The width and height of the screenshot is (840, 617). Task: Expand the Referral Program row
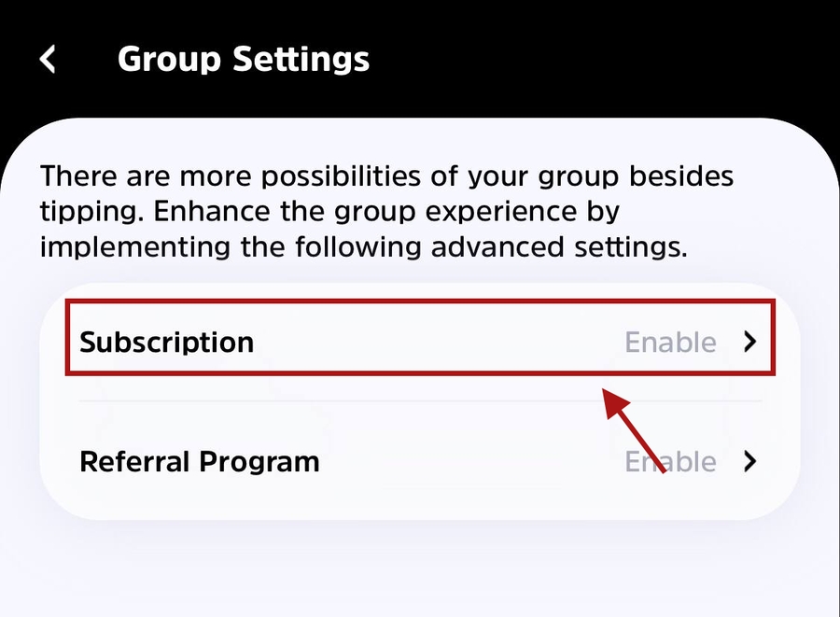click(420, 461)
